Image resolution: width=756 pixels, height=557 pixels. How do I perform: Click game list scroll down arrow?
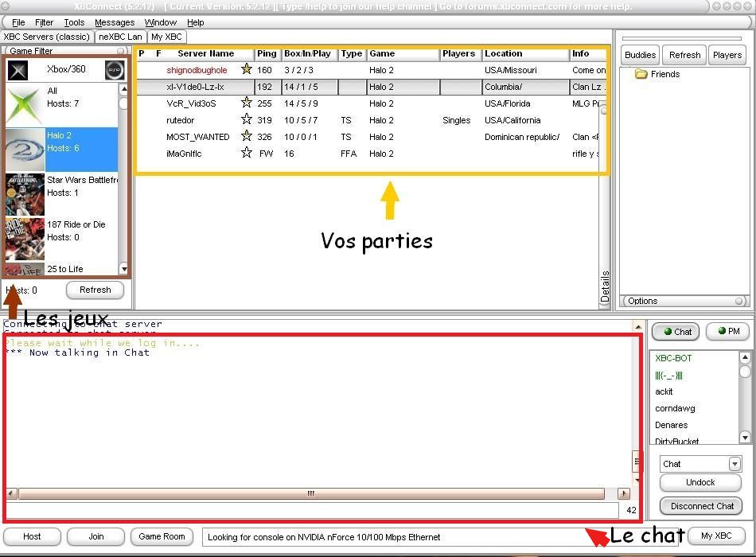[123, 269]
